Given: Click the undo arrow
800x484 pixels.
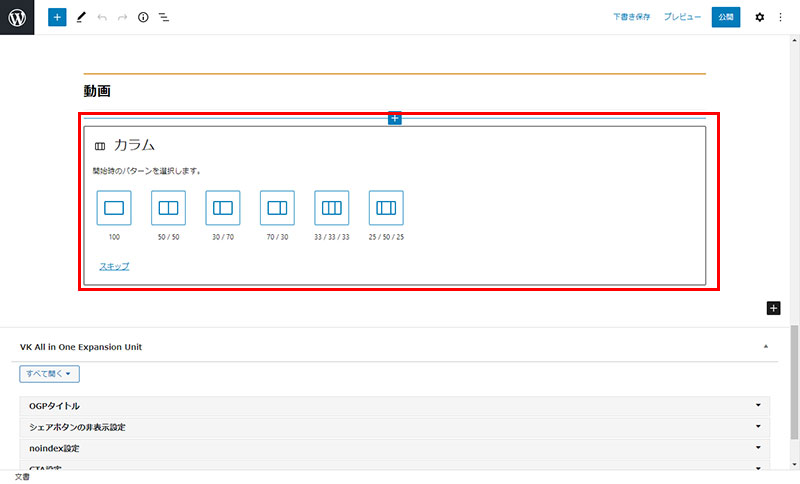Looking at the screenshot, I should 102,17.
